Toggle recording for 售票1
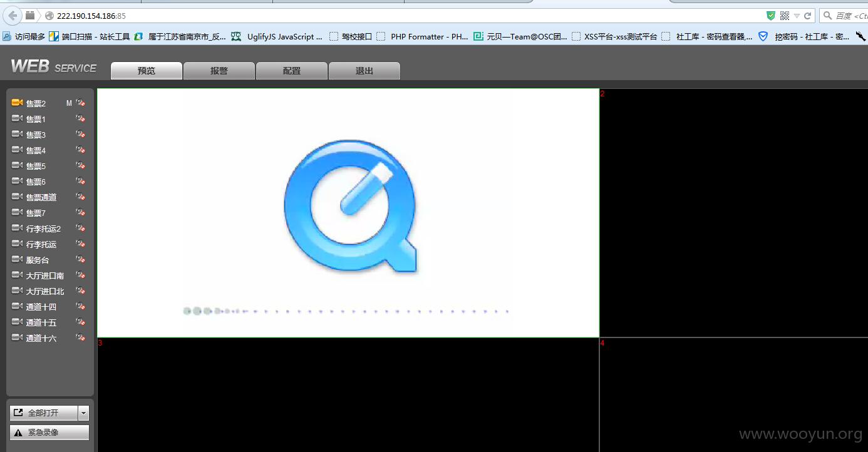Screen dimensions: 868x452 pyautogui.click(x=81, y=118)
